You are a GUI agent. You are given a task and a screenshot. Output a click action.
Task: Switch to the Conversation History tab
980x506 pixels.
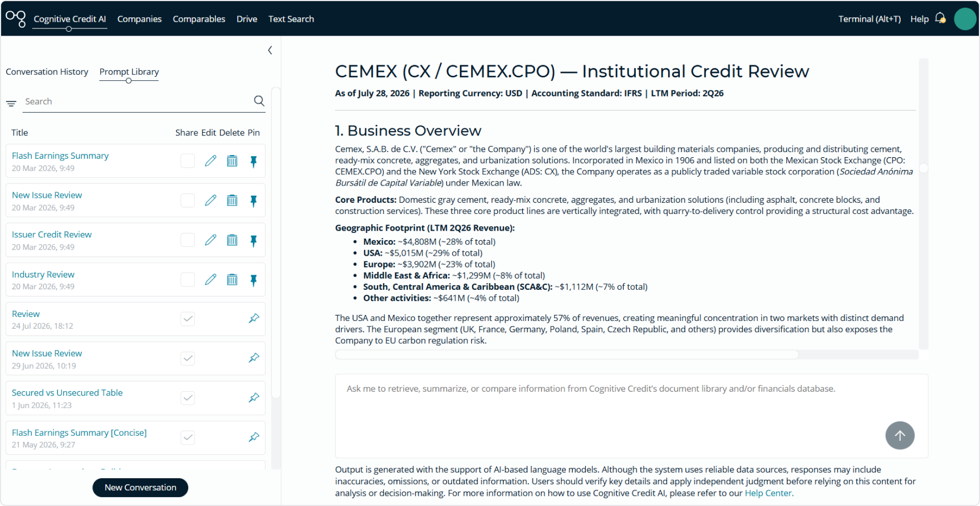pos(47,72)
